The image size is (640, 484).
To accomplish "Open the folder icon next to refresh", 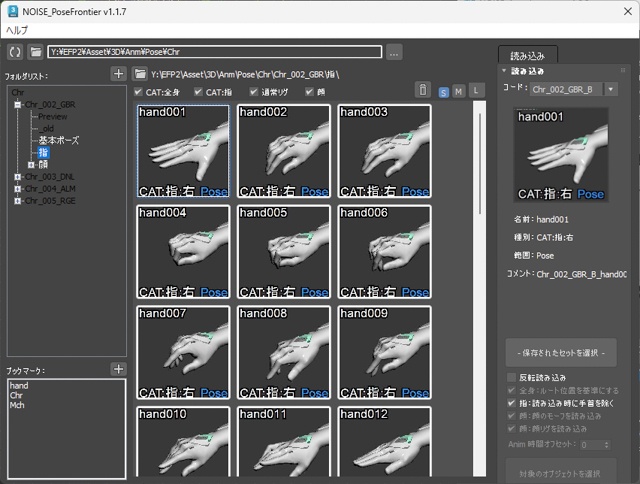I will 36,52.
